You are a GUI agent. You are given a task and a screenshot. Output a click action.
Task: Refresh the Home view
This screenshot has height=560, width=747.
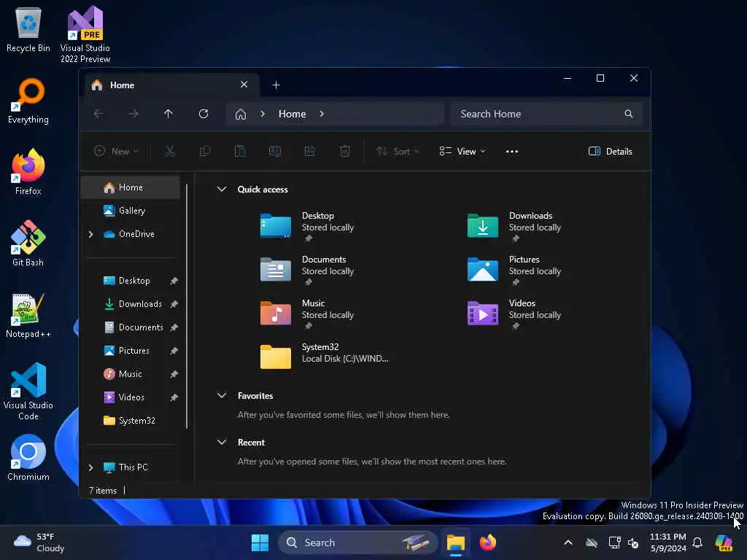(204, 114)
